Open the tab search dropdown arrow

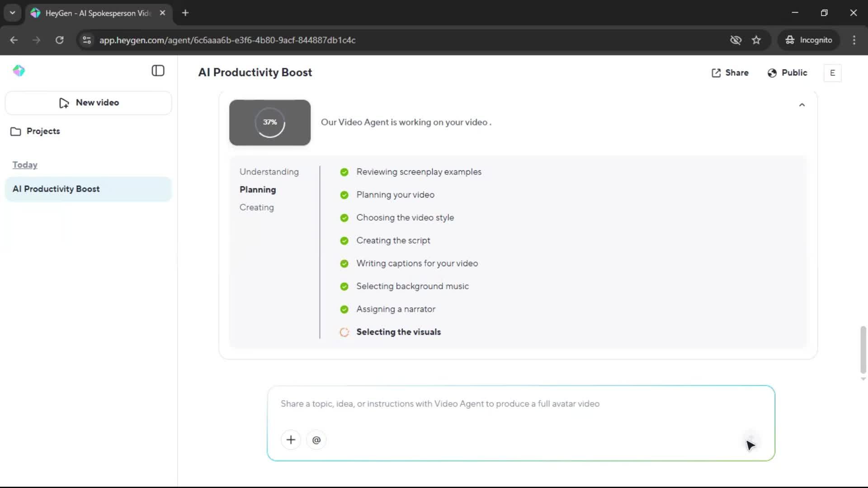[x=12, y=13]
